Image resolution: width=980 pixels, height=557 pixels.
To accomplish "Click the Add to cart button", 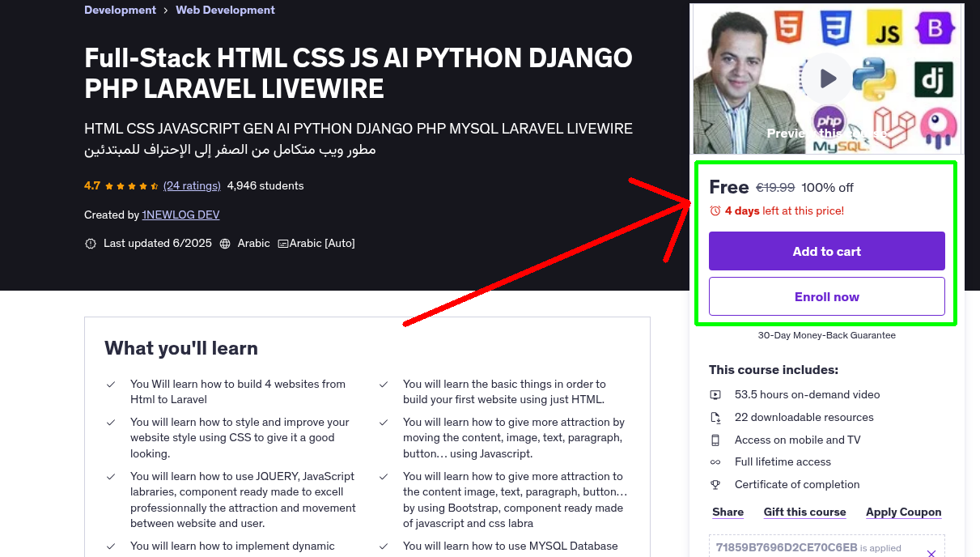I will (x=826, y=251).
